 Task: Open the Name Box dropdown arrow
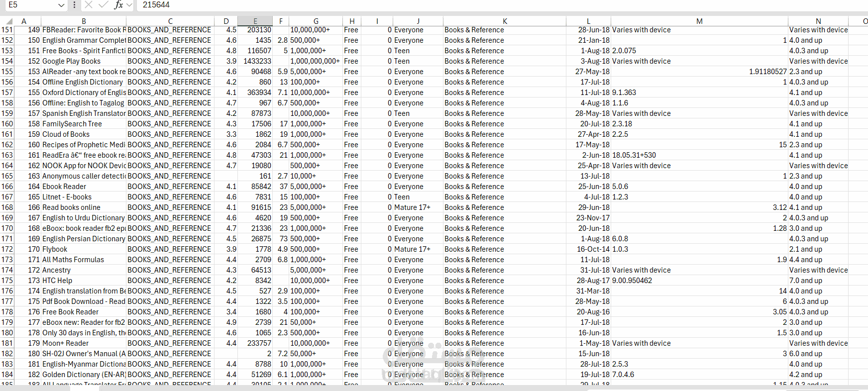[x=61, y=5]
